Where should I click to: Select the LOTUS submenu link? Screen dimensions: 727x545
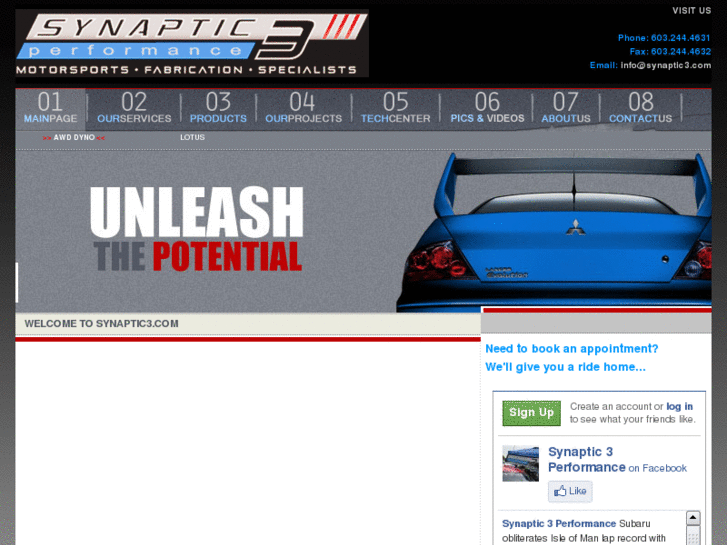coord(192,137)
